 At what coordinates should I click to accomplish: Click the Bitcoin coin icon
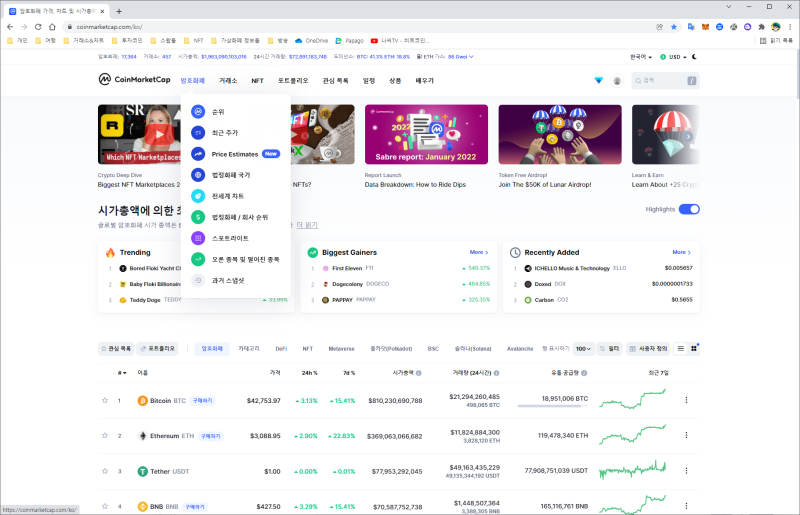click(x=143, y=401)
